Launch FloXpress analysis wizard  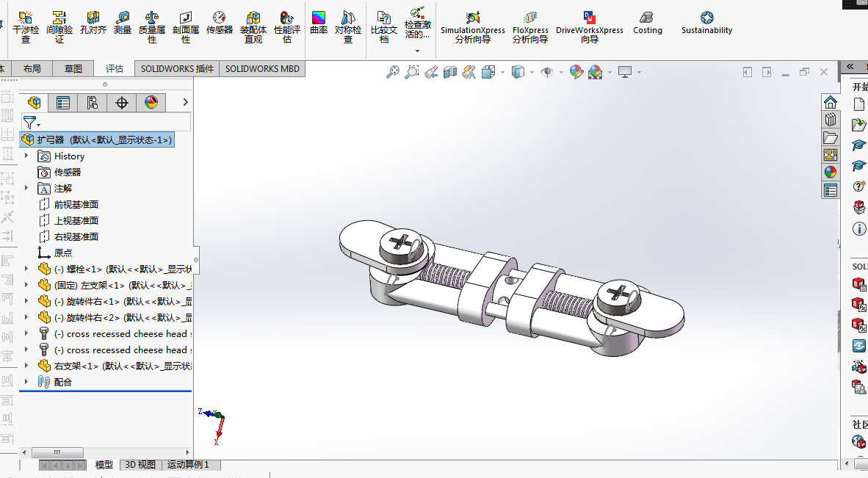530,26
